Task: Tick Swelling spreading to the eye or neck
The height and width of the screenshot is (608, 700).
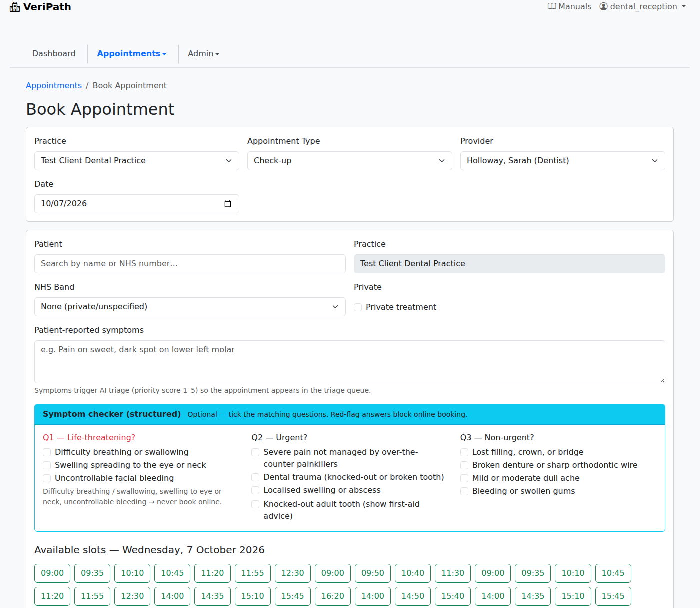Action: pos(47,465)
